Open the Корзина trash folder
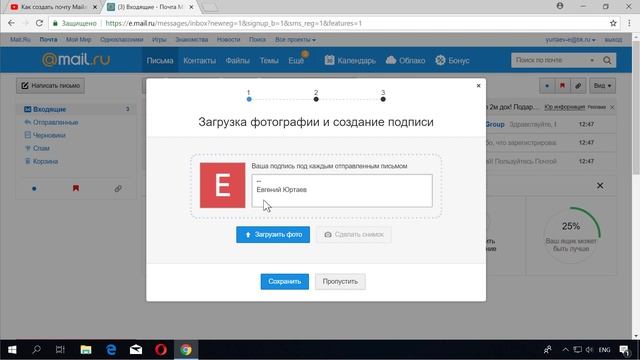This screenshot has width=640, height=360. click(x=45, y=162)
